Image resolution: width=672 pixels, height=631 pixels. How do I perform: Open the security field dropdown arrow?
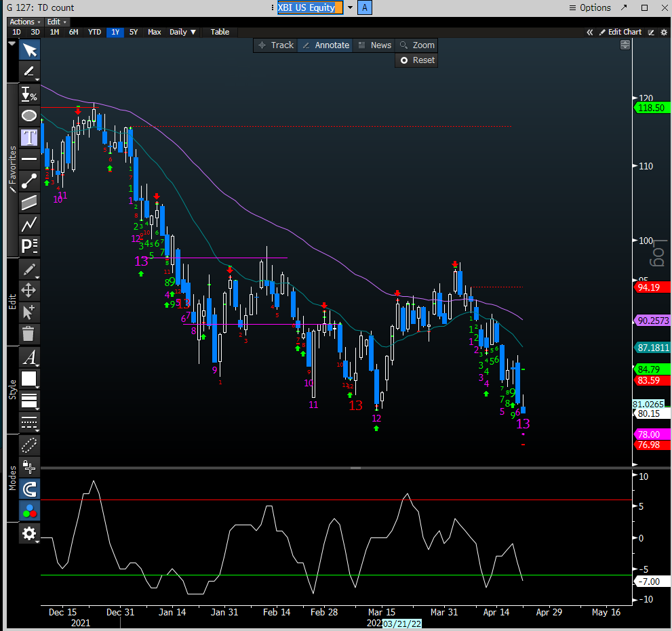[x=350, y=7]
